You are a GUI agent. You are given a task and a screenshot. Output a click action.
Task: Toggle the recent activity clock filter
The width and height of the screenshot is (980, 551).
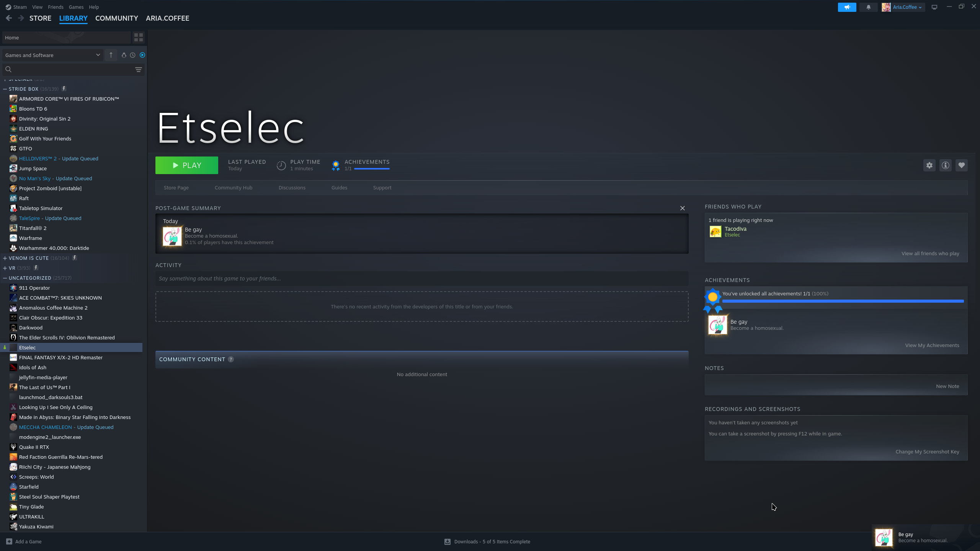coord(132,55)
